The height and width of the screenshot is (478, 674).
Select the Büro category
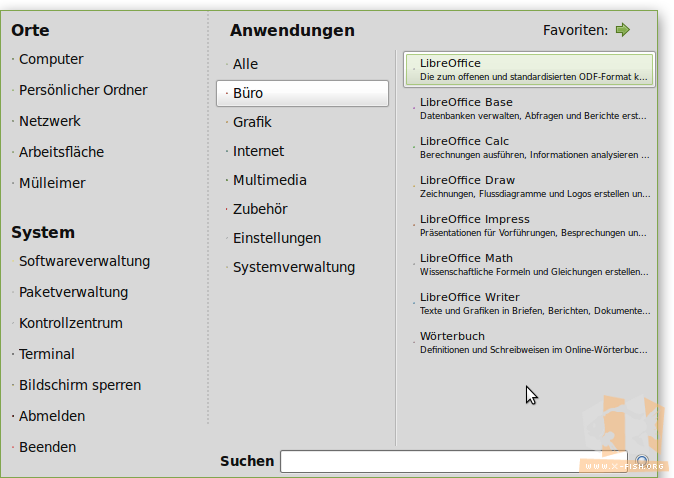(302, 93)
